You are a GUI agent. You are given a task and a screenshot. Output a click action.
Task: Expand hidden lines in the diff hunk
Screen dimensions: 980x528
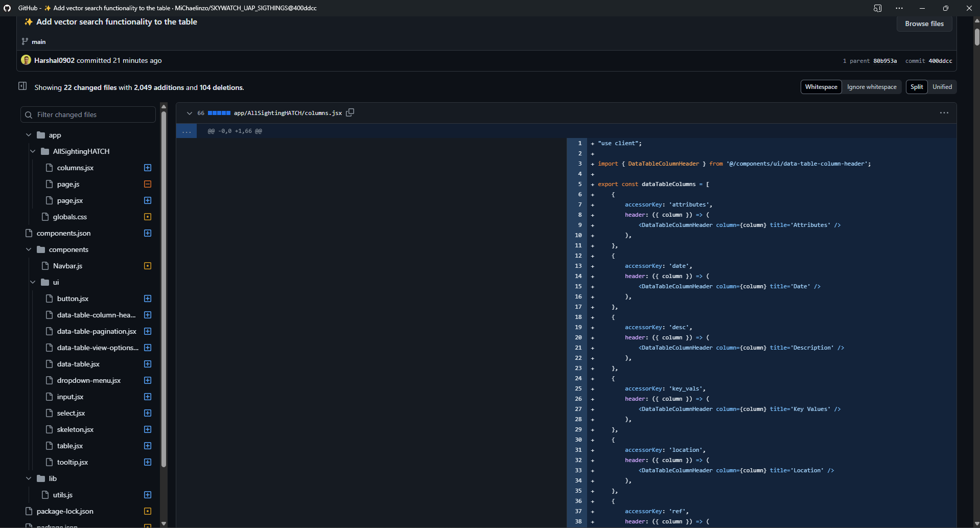186,131
